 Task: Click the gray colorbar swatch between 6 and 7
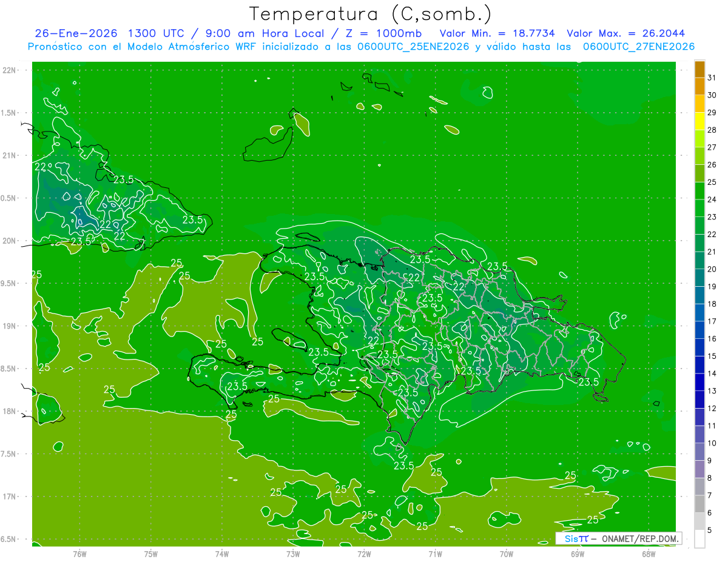click(699, 504)
